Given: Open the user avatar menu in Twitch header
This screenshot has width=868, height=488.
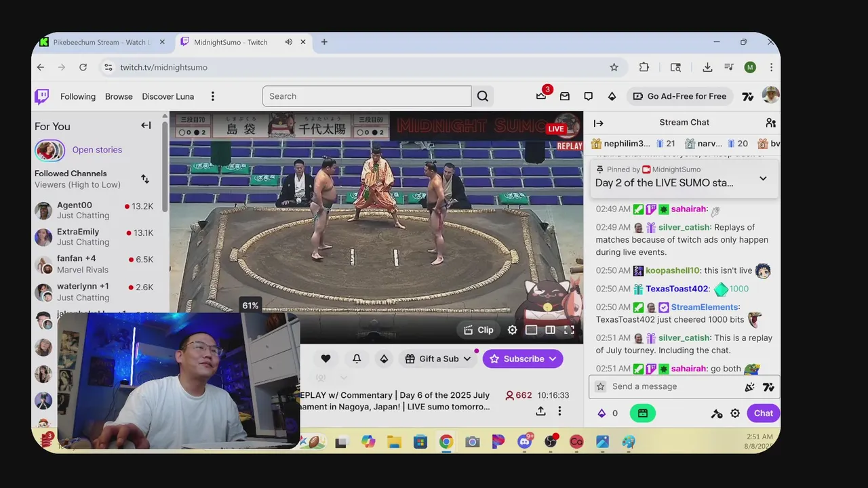Looking at the screenshot, I should [x=770, y=96].
